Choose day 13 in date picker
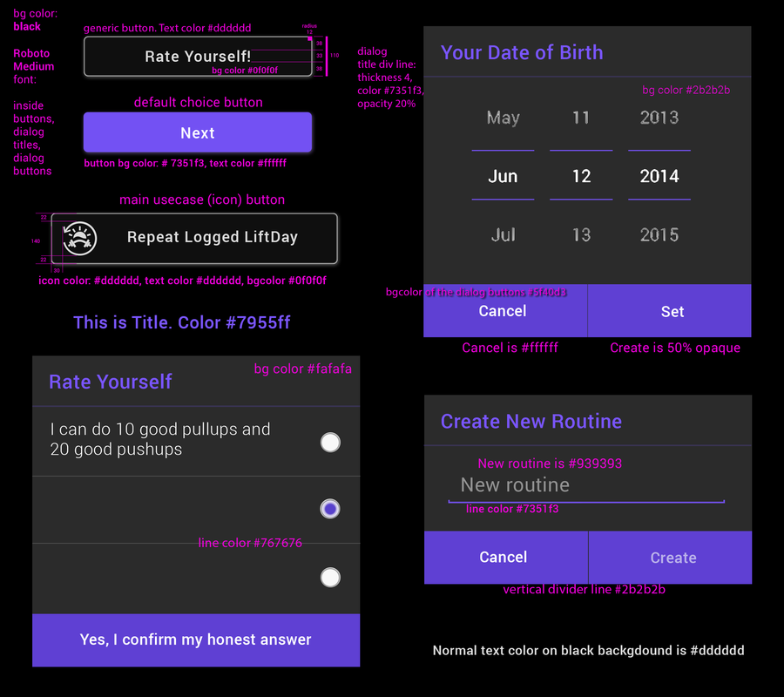 coord(581,234)
